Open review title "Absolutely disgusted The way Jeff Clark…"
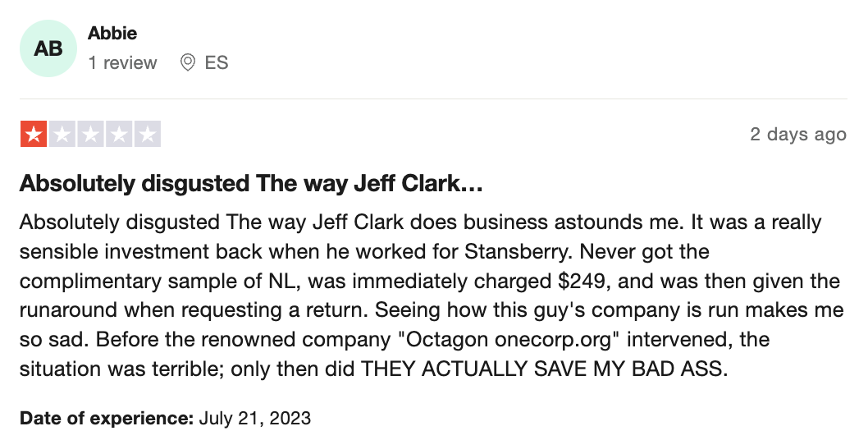This screenshot has width=868, height=440. pos(251,183)
